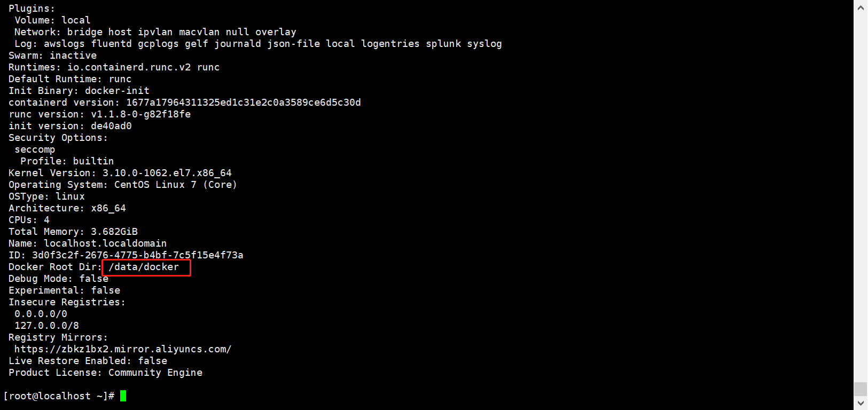The width and height of the screenshot is (868, 410).
Task: Click the CentOS Linux 7 (Core) text
Action: coord(175,185)
